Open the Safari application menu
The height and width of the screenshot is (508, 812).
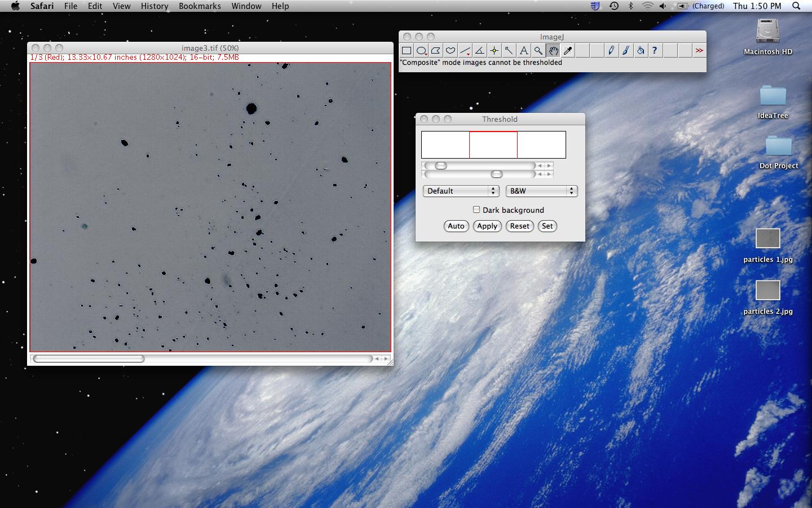[42, 6]
